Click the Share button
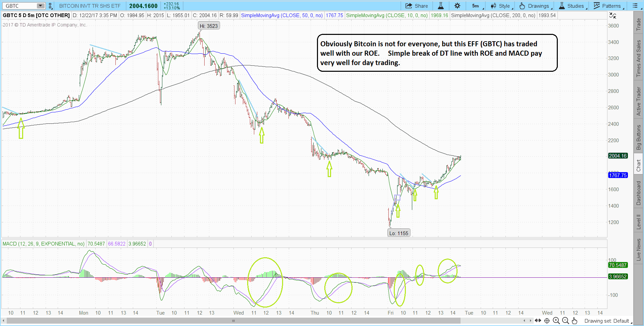 pyautogui.click(x=417, y=6)
